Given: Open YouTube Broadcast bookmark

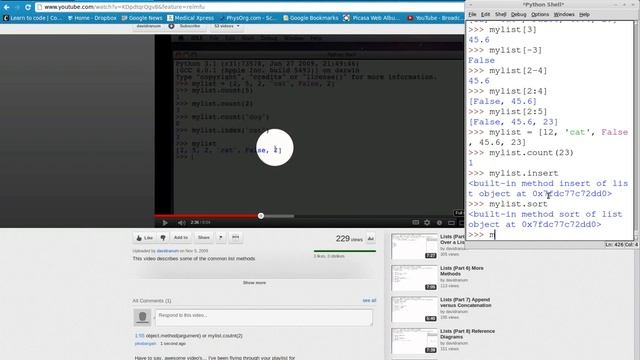Looking at the screenshot, I should tap(435, 18).
